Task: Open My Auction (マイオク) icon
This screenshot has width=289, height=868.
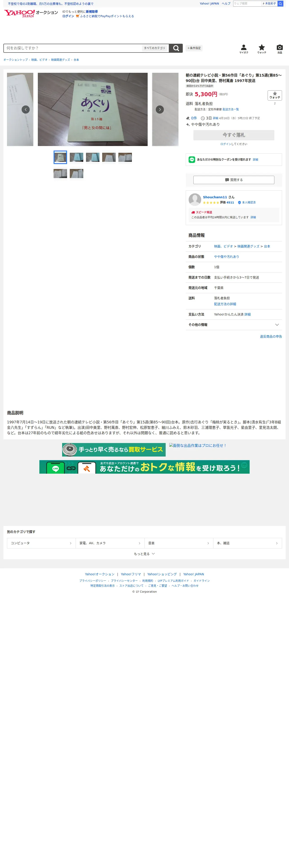Action: (x=244, y=49)
